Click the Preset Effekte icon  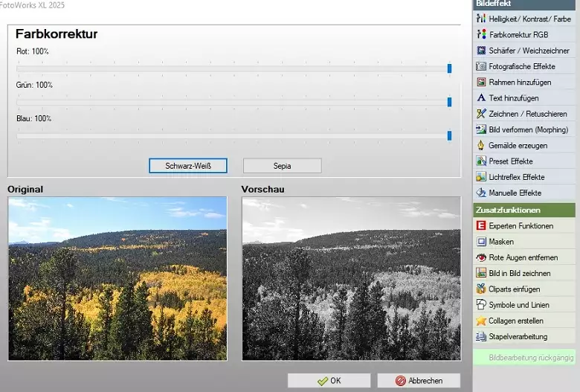(x=481, y=161)
